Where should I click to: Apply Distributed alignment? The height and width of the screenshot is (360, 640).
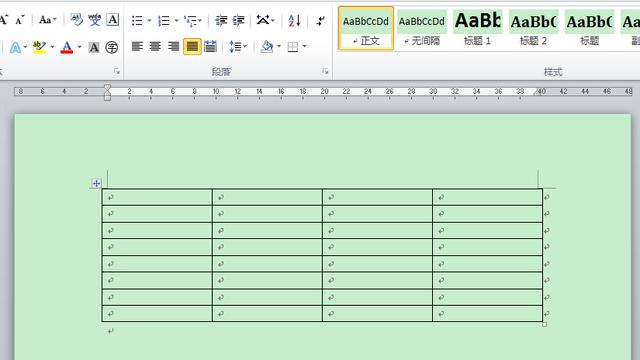tap(210, 47)
